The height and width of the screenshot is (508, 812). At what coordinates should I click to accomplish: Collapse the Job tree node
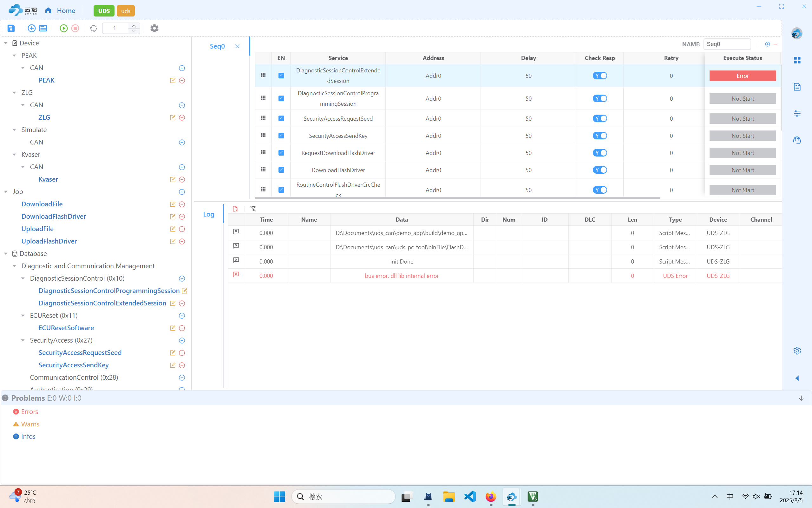click(x=6, y=192)
